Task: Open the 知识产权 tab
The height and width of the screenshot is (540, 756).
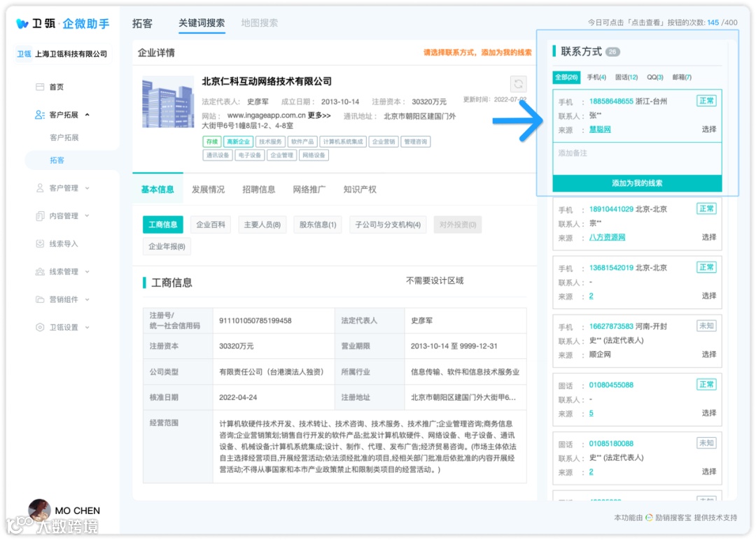Action: [360, 190]
